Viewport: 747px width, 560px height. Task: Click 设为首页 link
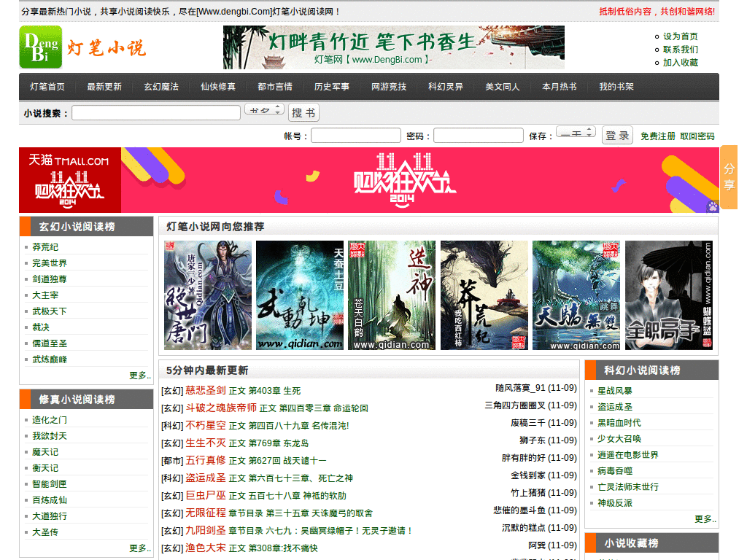(x=681, y=36)
